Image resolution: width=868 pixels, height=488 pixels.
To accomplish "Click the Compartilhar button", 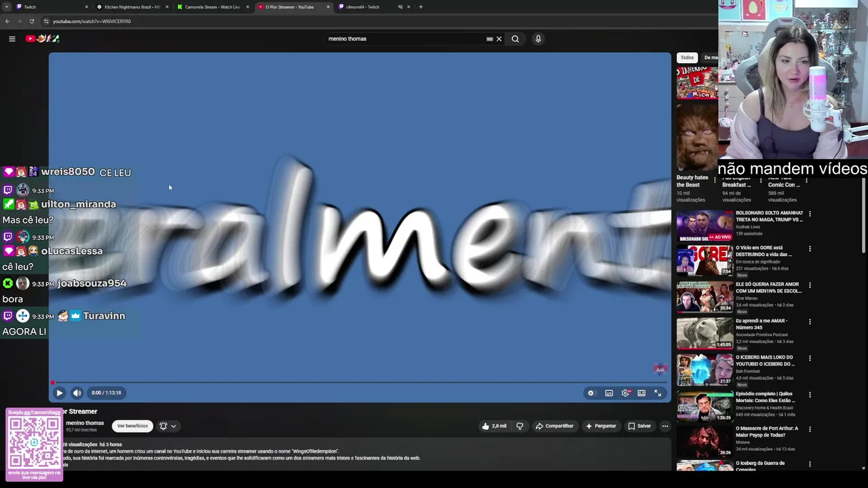I will pyautogui.click(x=555, y=426).
